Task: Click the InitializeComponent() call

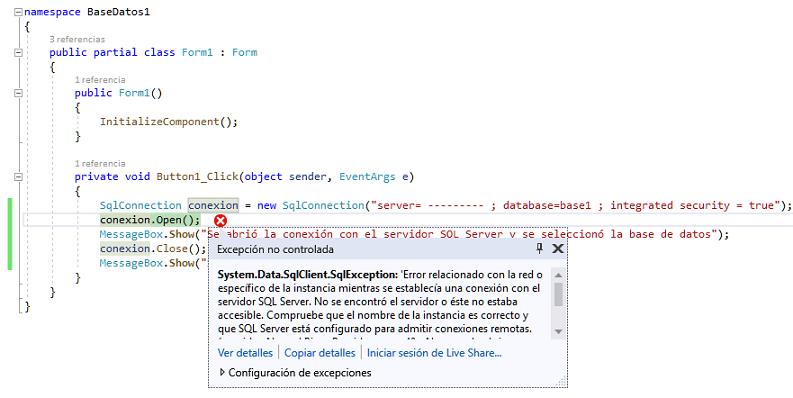Action: coord(168,122)
